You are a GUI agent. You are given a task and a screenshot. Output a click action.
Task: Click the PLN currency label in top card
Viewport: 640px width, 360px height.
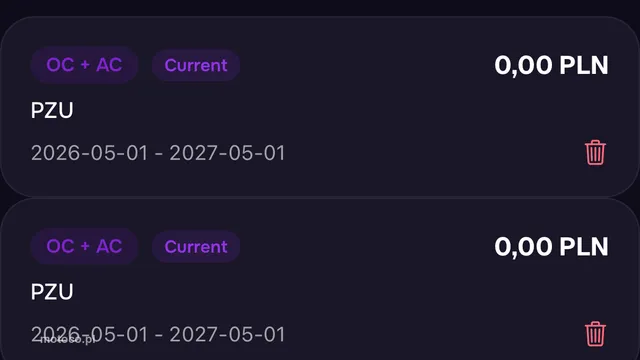[x=584, y=65]
